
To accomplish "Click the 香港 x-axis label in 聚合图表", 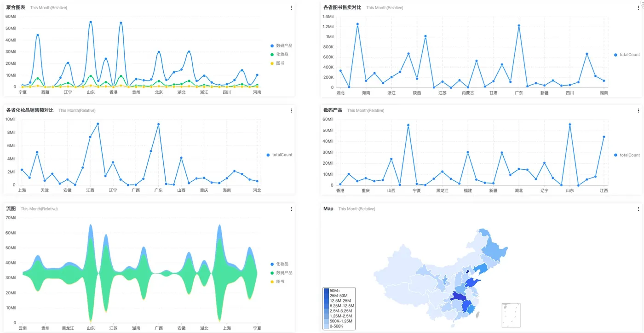I will (x=113, y=92).
